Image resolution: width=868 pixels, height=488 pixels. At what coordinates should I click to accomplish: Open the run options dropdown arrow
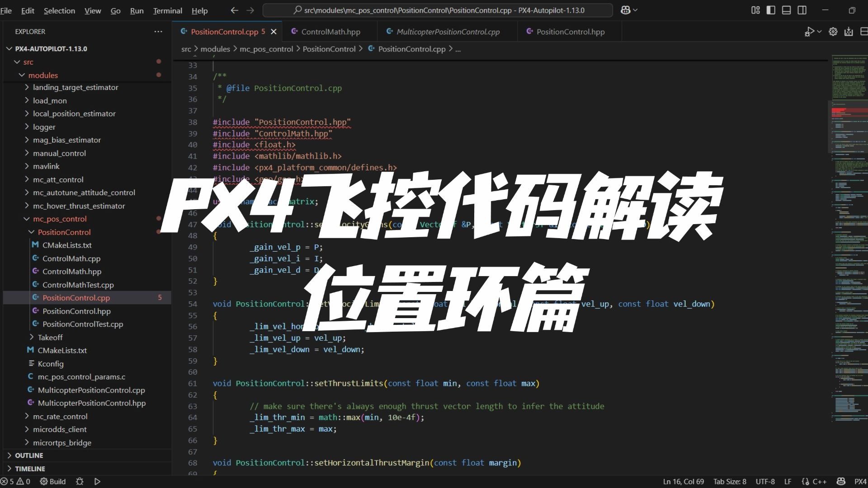819,32
